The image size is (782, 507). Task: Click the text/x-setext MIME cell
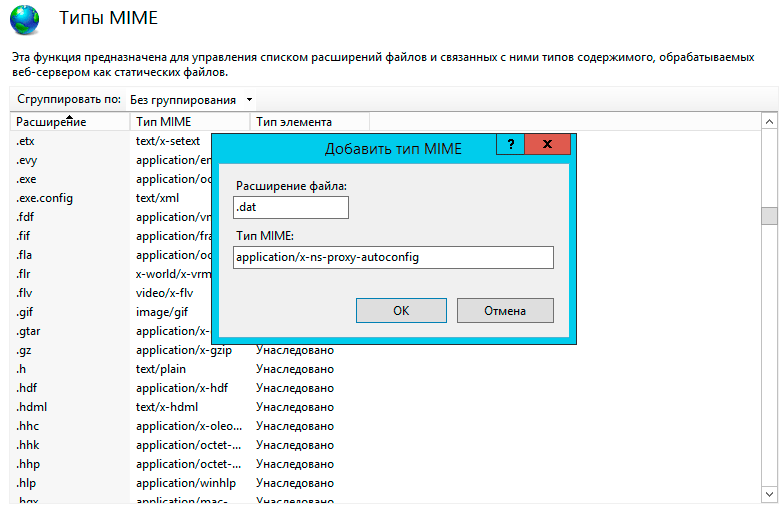click(x=168, y=141)
